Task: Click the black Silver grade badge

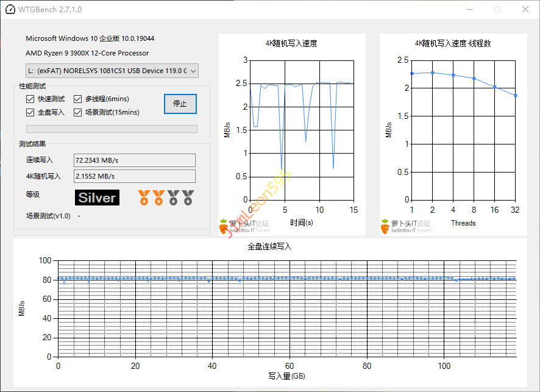Action: pos(97,198)
